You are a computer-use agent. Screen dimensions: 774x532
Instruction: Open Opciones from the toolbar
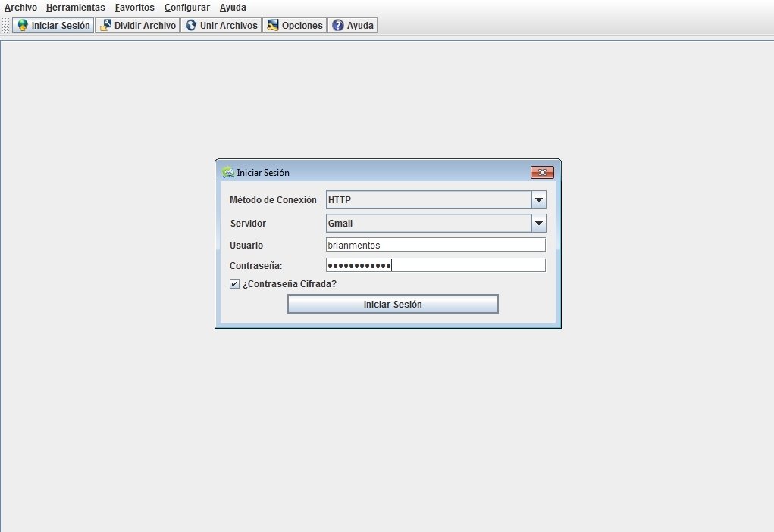pos(295,25)
